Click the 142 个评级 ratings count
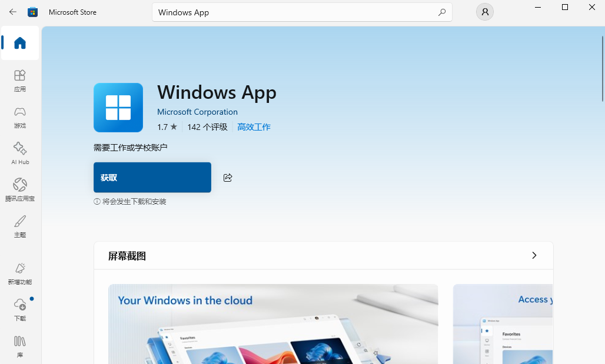The height and width of the screenshot is (364, 605). [x=207, y=127]
